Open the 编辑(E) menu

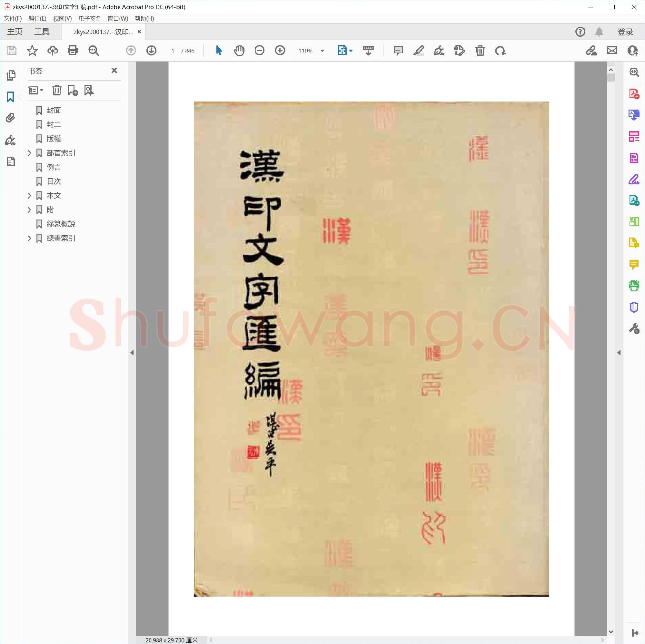coord(37,18)
